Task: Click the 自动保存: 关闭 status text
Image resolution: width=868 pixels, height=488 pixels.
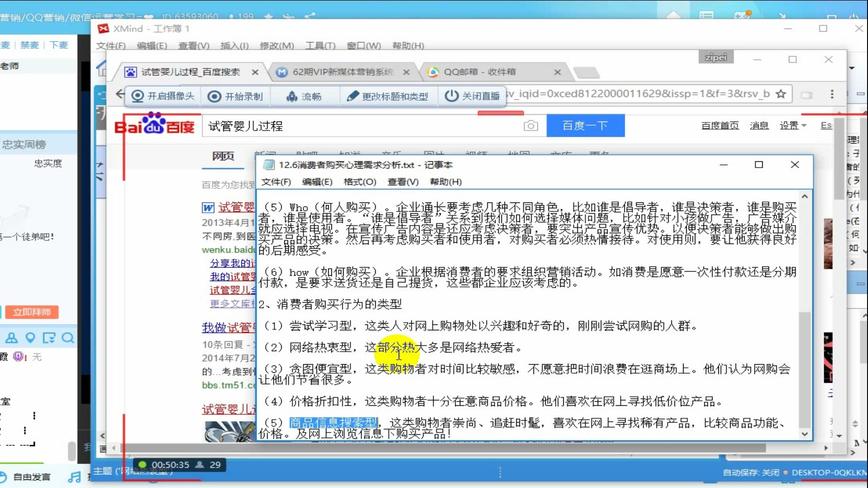Action: tap(751, 473)
